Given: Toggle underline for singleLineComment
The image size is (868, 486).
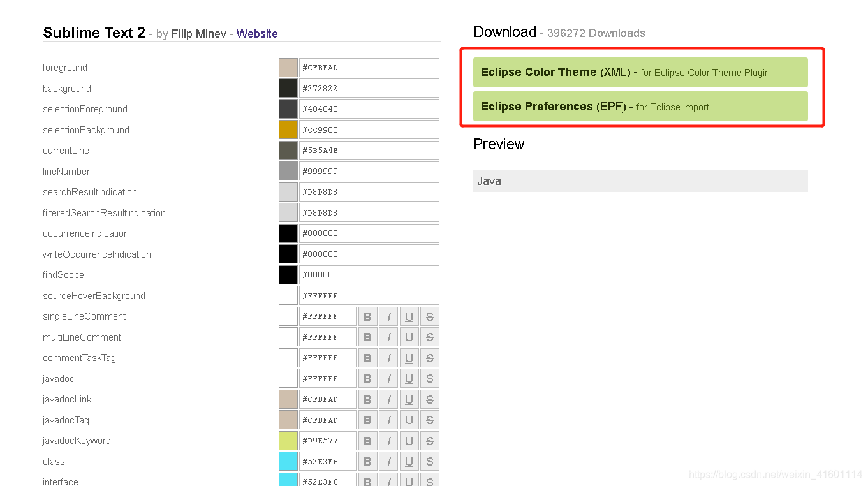Looking at the screenshot, I should point(409,316).
